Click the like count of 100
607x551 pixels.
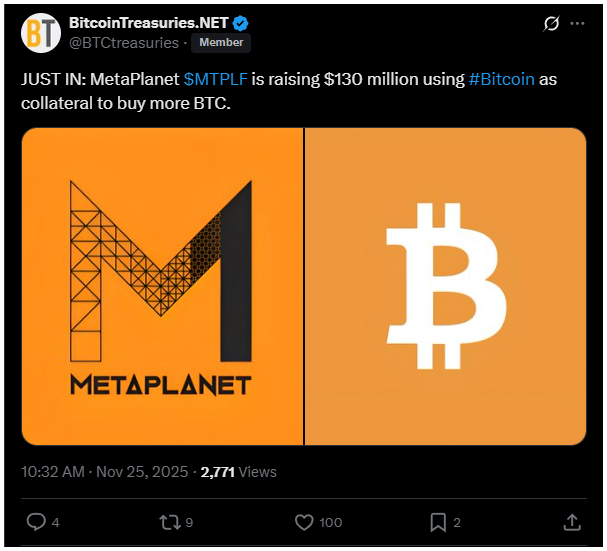[x=330, y=522]
